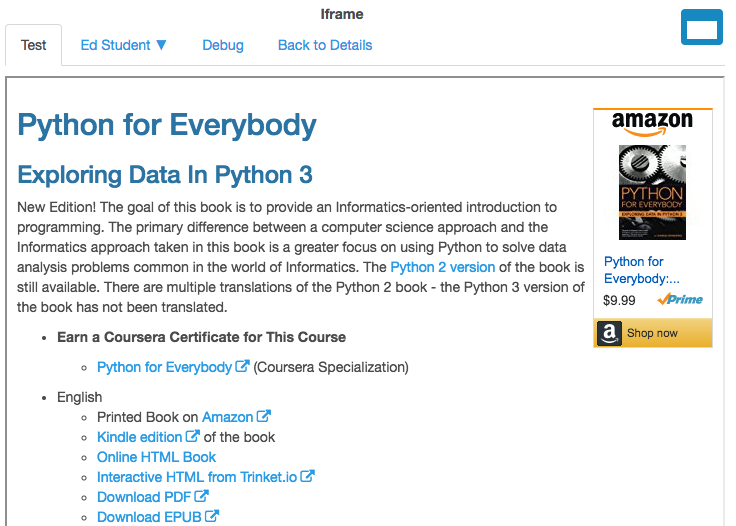Click the Shop now button
This screenshot has height=526, width=736.
(653, 333)
